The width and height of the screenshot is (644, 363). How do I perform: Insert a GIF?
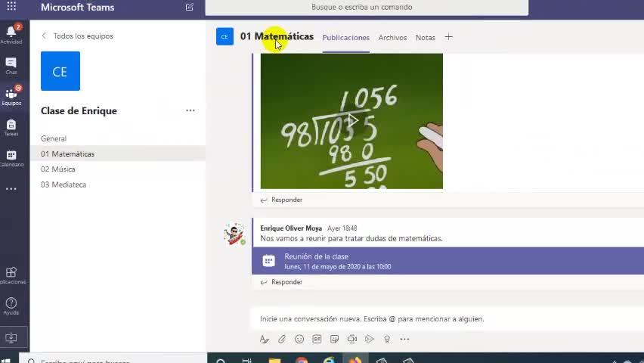(x=317, y=339)
